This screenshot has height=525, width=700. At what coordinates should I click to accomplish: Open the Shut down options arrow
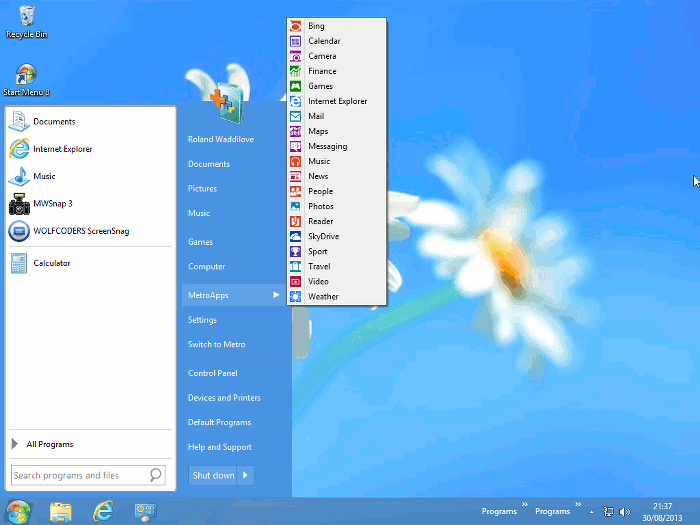pos(245,475)
